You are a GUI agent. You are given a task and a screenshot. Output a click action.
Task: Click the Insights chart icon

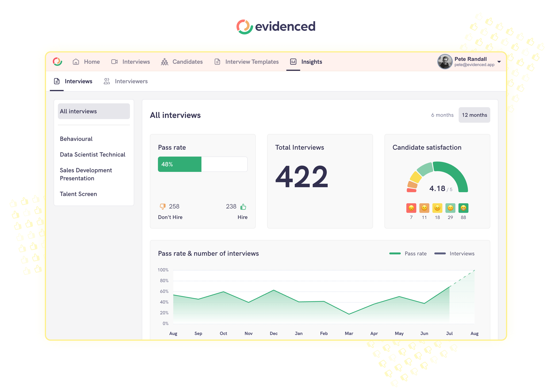293,62
